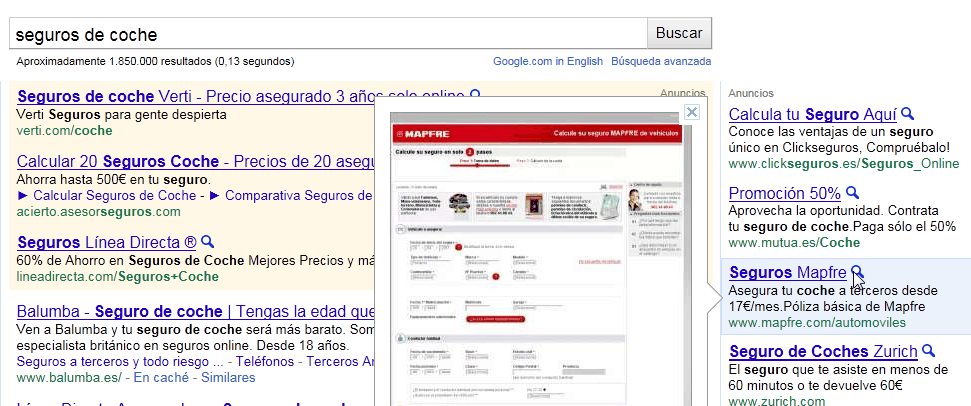Click the Buscar search button

[x=679, y=33]
